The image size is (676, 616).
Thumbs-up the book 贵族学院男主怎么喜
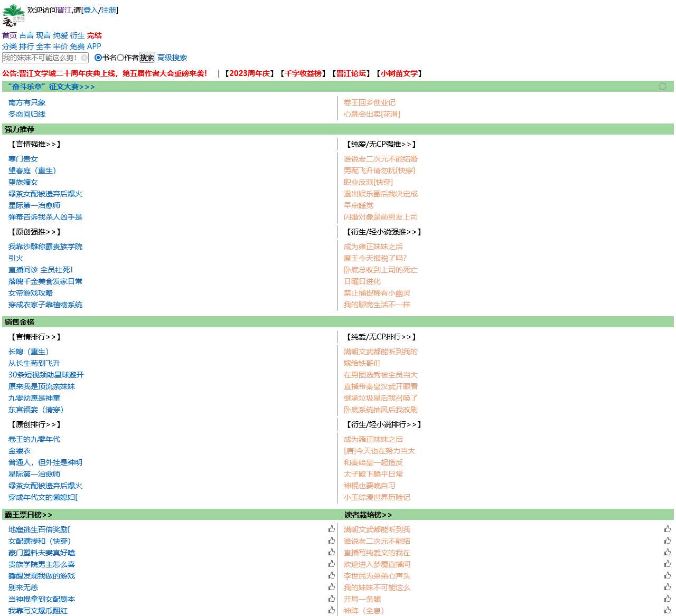[x=332, y=564]
